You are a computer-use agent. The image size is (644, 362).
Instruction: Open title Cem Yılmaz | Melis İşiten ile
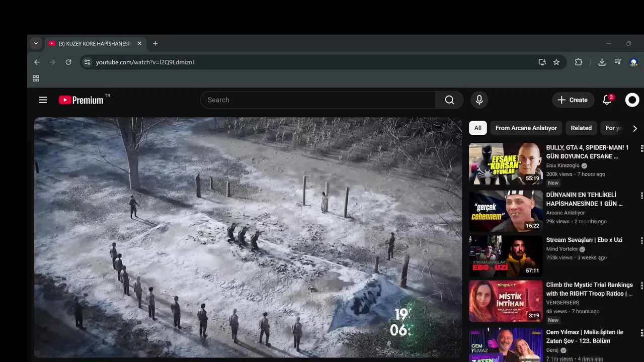585,336
